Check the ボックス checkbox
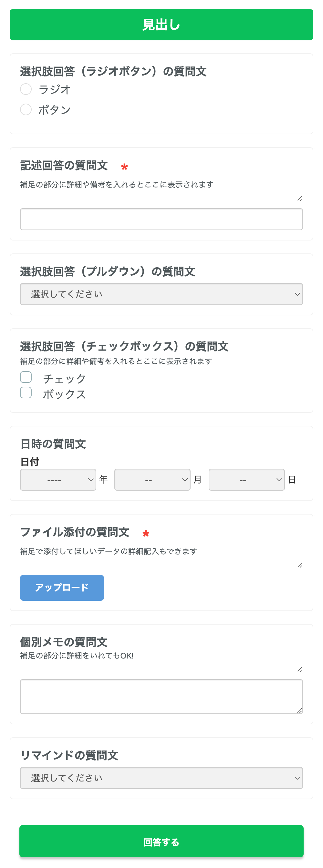The image size is (323, 868). tap(26, 393)
